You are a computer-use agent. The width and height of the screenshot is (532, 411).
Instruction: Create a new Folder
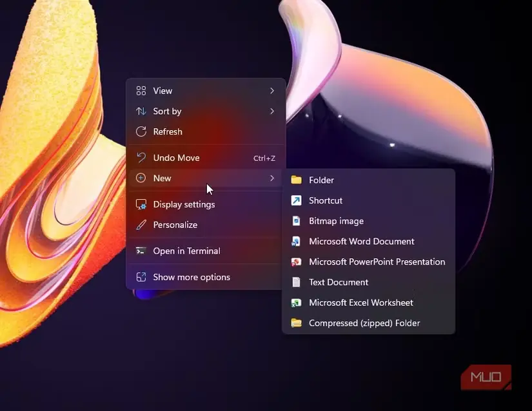[x=368, y=180]
